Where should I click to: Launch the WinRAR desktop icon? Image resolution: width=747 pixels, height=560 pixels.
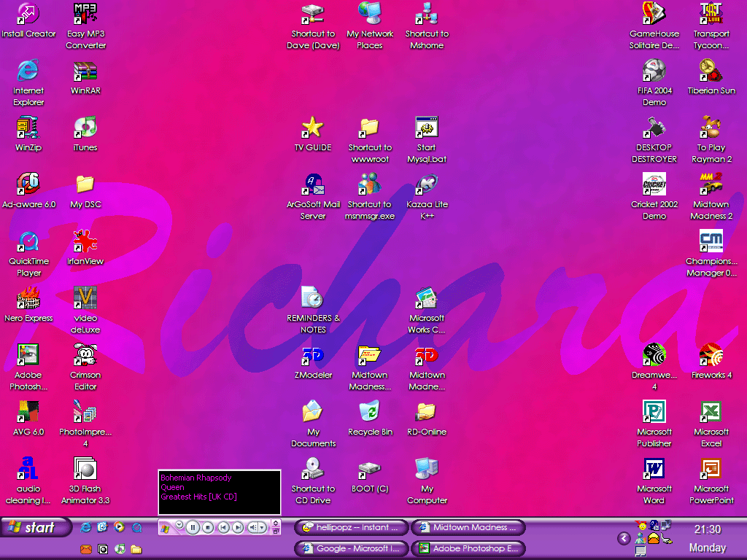click(85, 71)
